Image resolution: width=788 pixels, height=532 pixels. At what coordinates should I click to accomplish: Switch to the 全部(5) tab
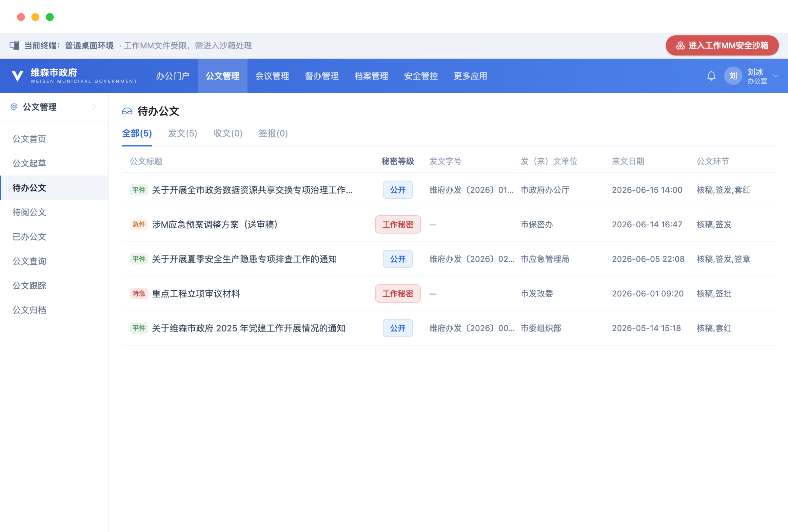tap(137, 134)
